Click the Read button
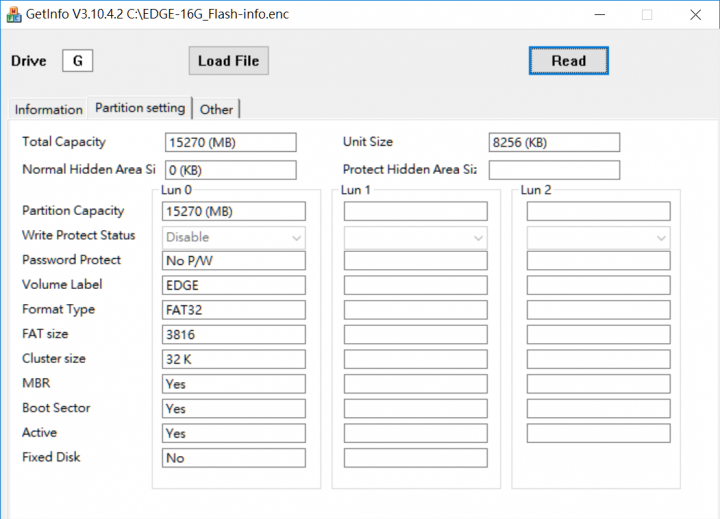720x519 pixels. coord(568,61)
